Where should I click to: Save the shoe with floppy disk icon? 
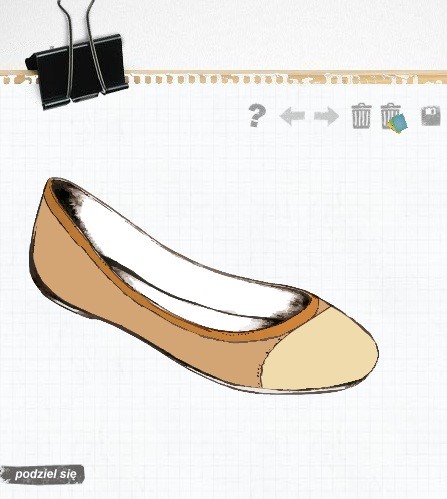[x=431, y=116]
